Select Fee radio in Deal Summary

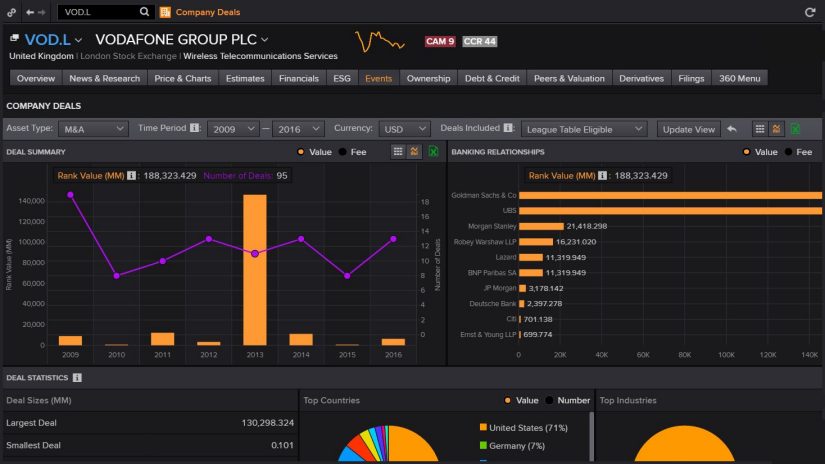click(343, 152)
